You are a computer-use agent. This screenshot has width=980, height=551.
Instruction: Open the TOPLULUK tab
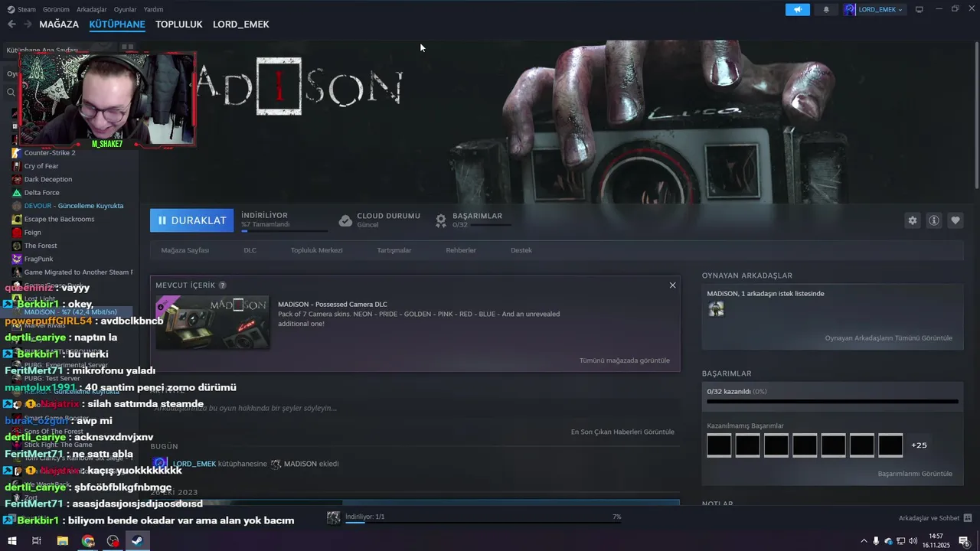pyautogui.click(x=178, y=24)
